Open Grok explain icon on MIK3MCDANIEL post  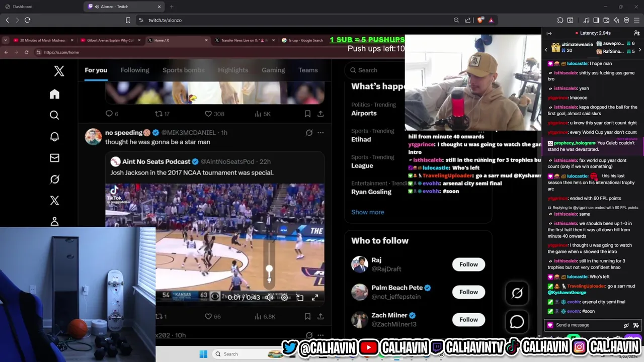click(x=309, y=133)
